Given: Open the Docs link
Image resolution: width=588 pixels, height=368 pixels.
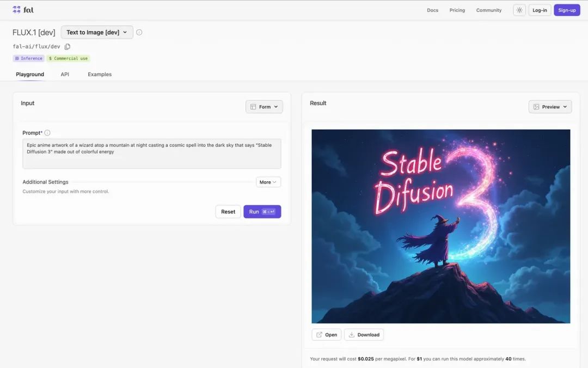Looking at the screenshot, I should coord(432,10).
